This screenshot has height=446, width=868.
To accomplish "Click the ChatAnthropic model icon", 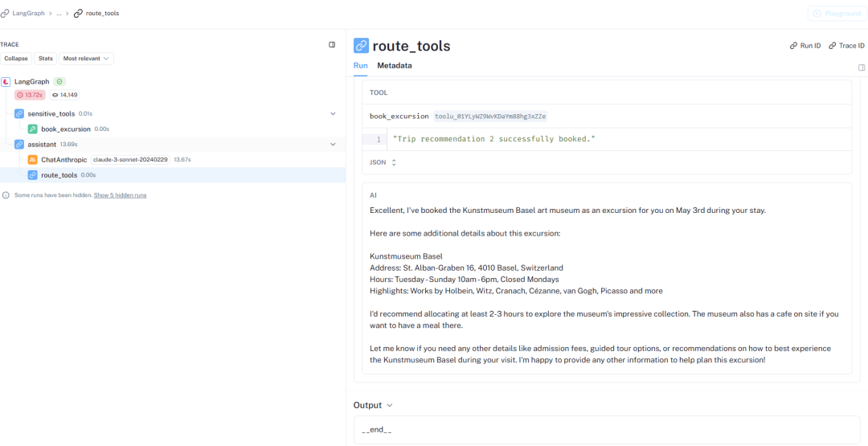I will (x=32, y=160).
